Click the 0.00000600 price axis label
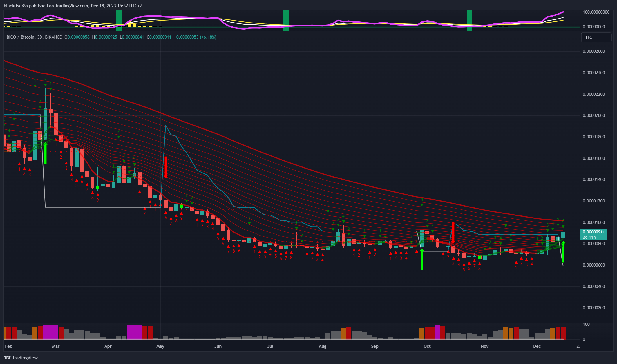The height and width of the screenshot is (364, 617). pyautogui.click(x=594, y=265)
